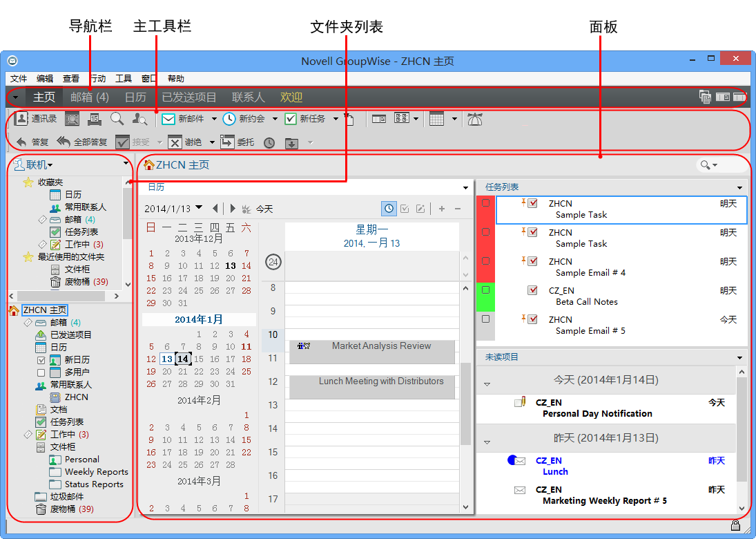The height and width of the screenshot is (539, 756).
Task: Switch to 联系人 nav bar tab
Action: click(x=249, y=97)
